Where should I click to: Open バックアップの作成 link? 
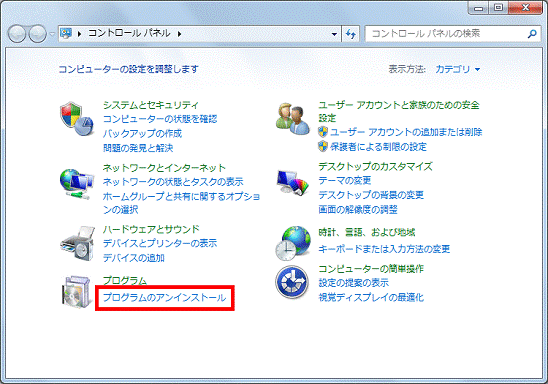tap(142, 133)
